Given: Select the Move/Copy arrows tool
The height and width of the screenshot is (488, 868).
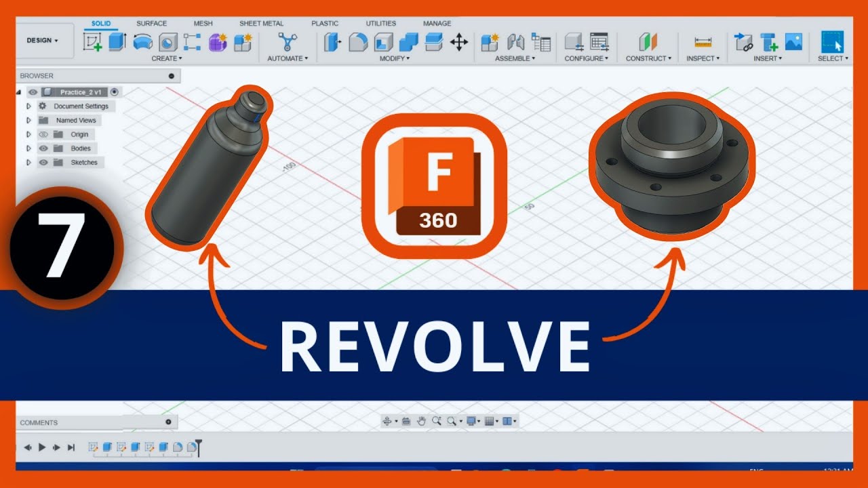Looking at the screenshot, I should pyautogui.click(x=459, y=43).
